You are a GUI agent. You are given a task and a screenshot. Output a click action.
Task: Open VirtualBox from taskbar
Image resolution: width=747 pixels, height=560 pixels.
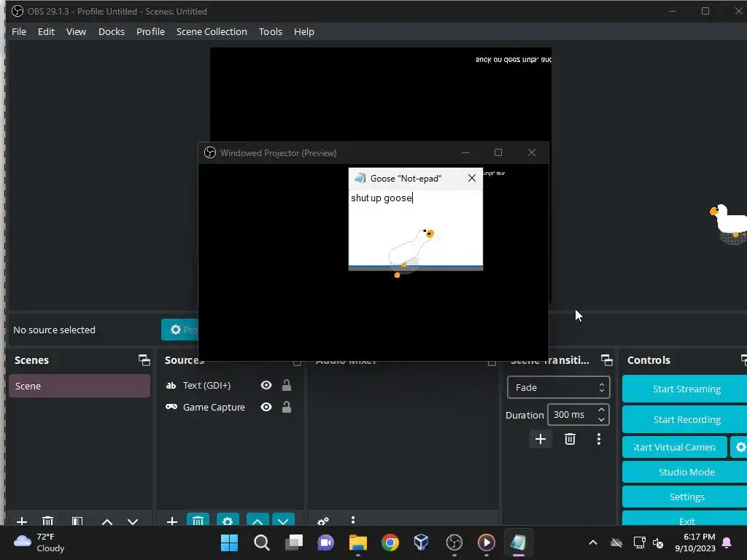tap(422, 542)
